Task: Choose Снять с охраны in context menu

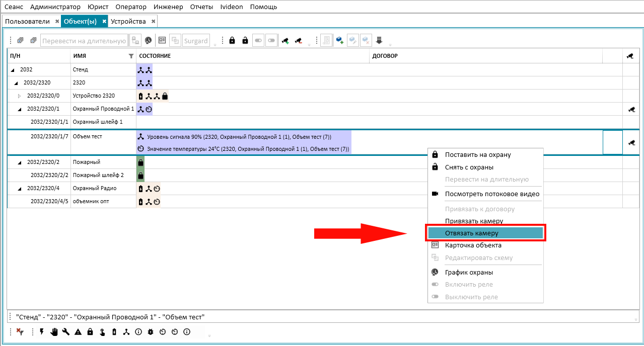Action: tap(485, 167)
